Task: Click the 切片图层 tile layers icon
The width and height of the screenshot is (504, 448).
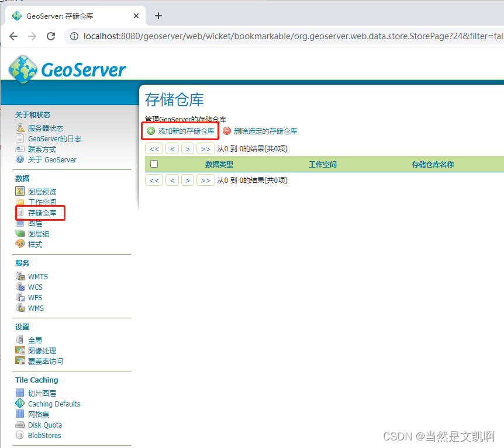Action: (20, 393)
